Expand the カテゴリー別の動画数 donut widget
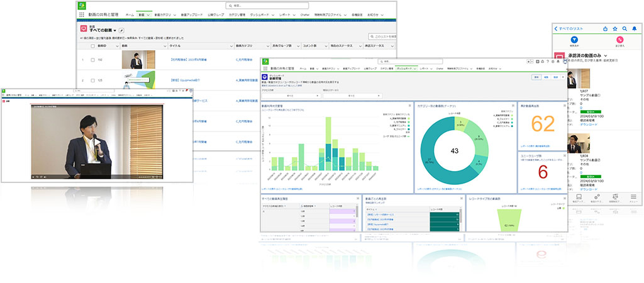The height and width of the screenshot is (283, 644). (513, 106)
